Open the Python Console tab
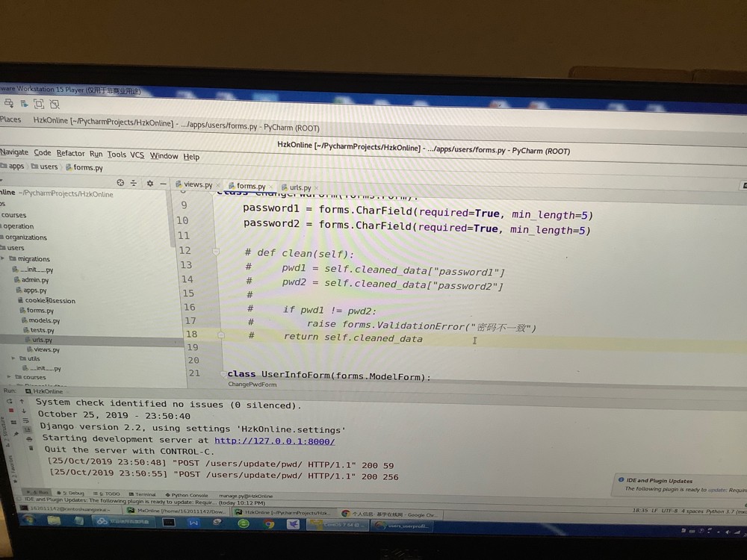 (187, 495)
